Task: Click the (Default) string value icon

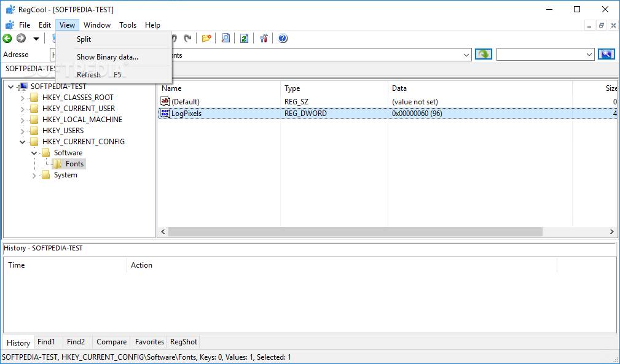Action: (165, 101)
